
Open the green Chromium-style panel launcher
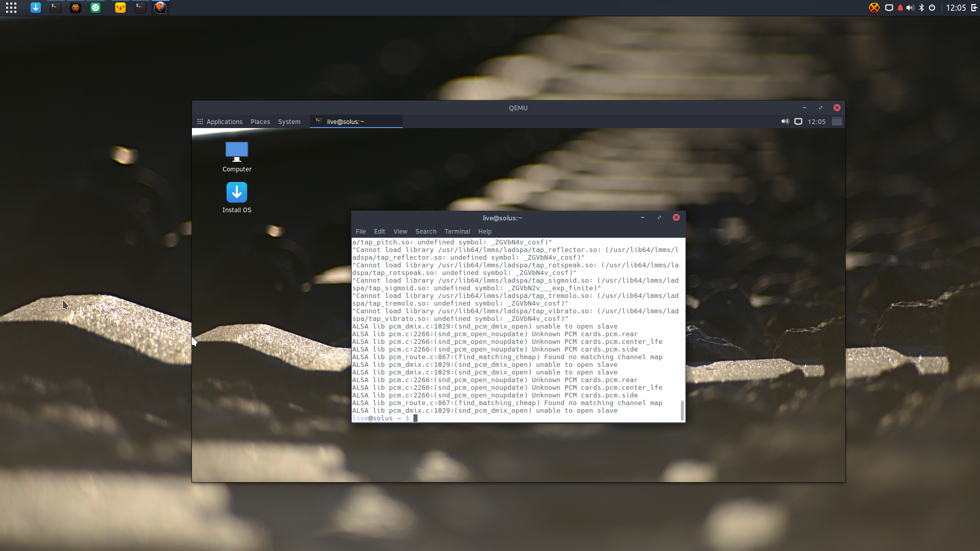95,8
